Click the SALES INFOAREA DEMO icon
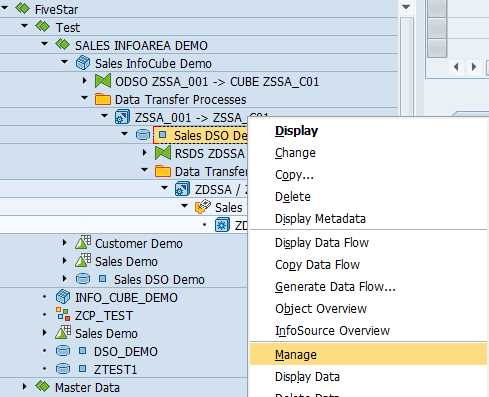The width and height of the screenshot is (489, 397). 62,44
